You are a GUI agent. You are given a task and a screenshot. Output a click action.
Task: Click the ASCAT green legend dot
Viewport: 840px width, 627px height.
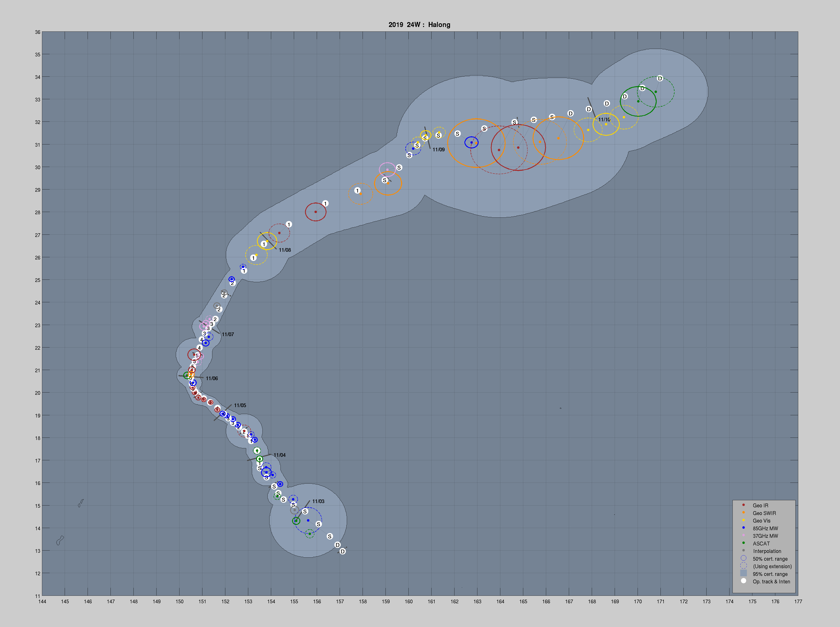743,543
